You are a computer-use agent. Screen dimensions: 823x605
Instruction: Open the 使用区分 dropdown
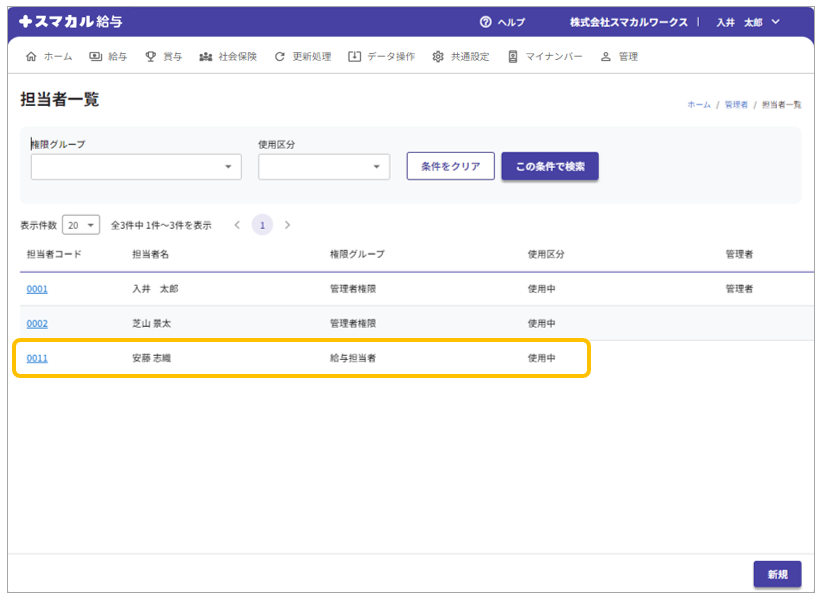tap(324, 167)
